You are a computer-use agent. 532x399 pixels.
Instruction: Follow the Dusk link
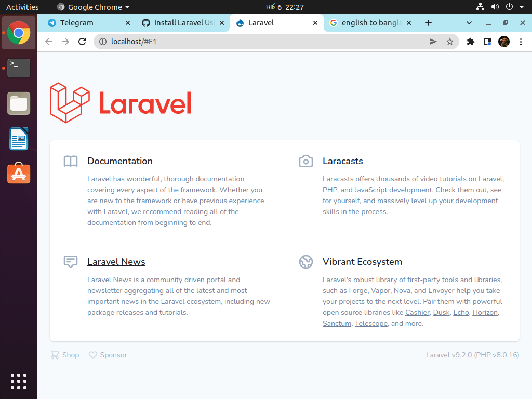[x=442, y=312]
